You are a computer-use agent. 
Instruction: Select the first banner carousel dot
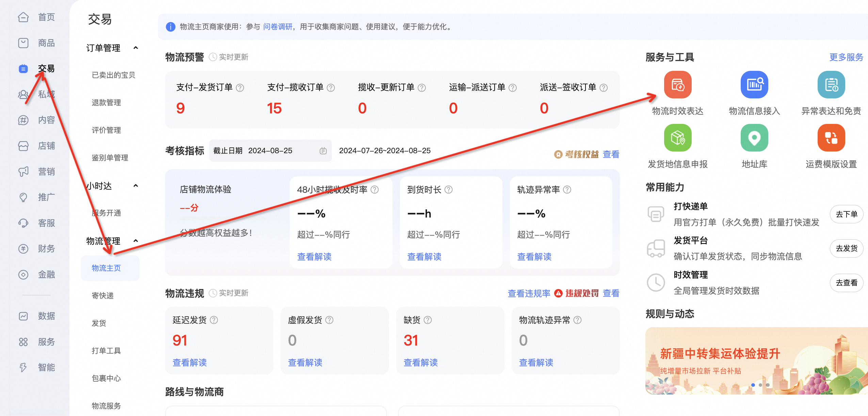(753, 385)
